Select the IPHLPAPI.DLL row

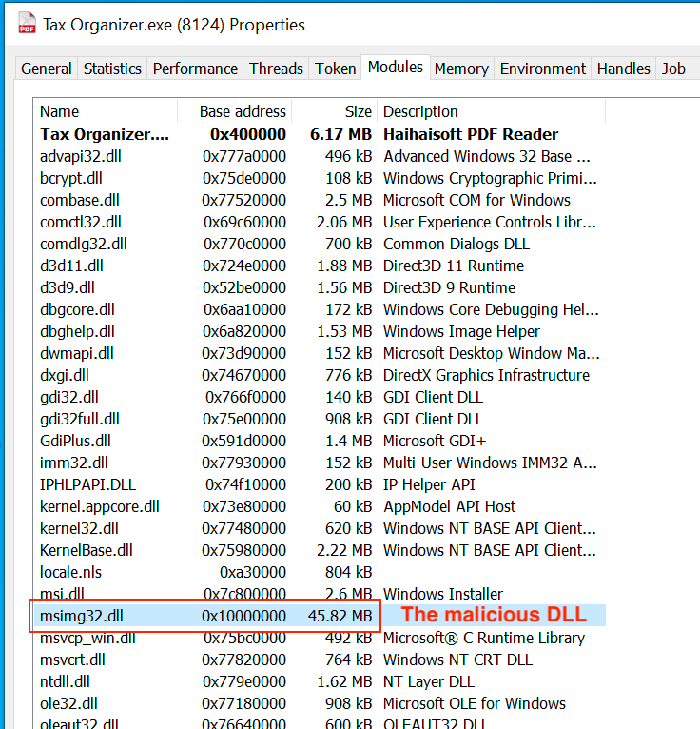(320, 484)
